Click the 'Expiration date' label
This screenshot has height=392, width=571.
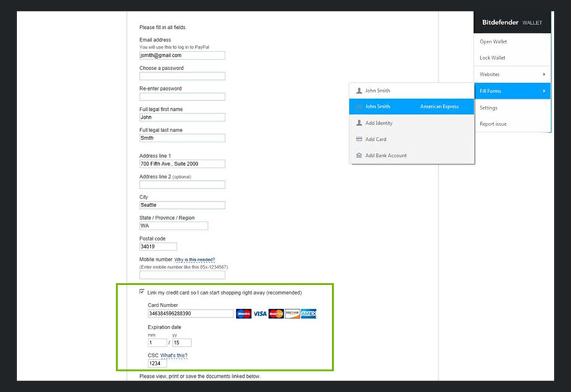click(x=164, y=327)
